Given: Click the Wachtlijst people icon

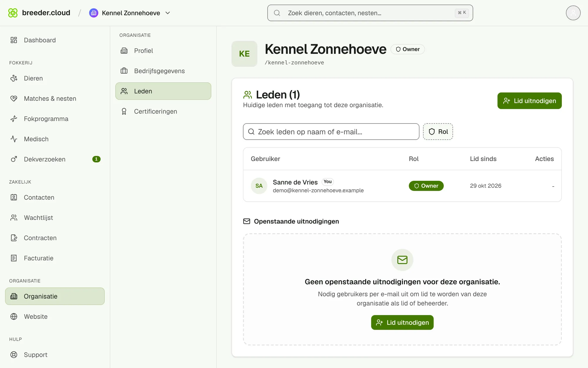Looking at the screenshot, I should [x=14, y=218].
